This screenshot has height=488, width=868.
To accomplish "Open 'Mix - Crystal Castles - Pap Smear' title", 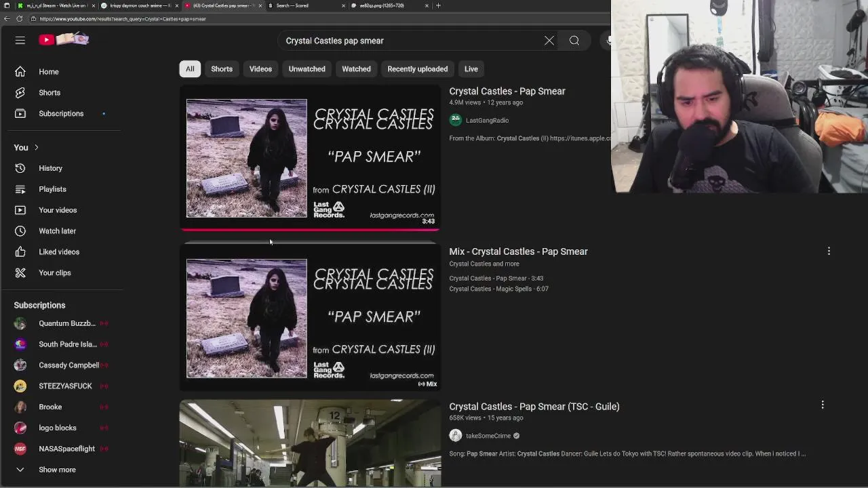I will (x=518, y=251).
